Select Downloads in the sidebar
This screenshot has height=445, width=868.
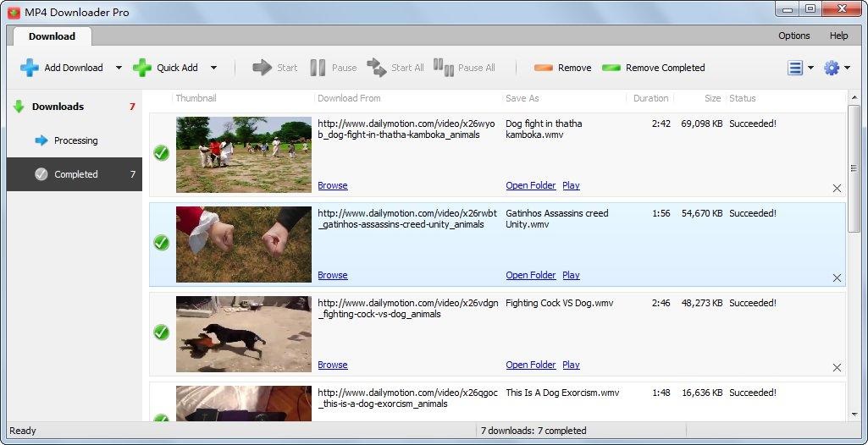[75, 107]
